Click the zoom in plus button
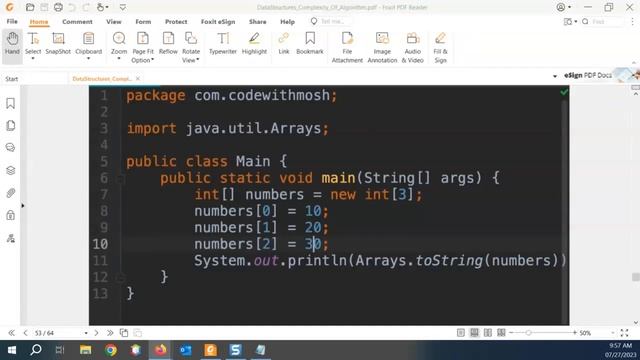 coord(575,333)
